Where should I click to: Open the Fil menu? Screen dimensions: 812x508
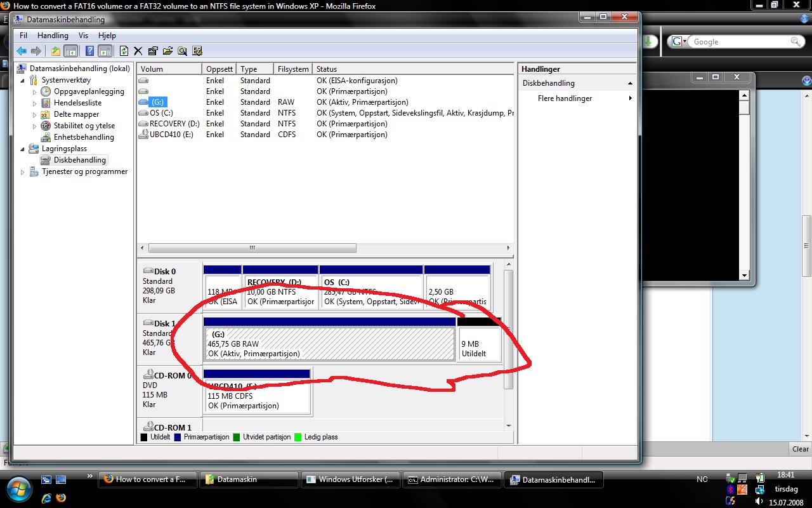(x=23, y=36)
